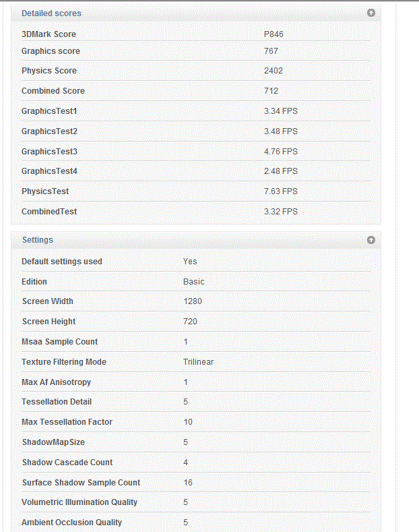Click the CombinedTest row label
Image resolution: width=419 pixels, height=532 pixels.
click(x=49, y=212)
